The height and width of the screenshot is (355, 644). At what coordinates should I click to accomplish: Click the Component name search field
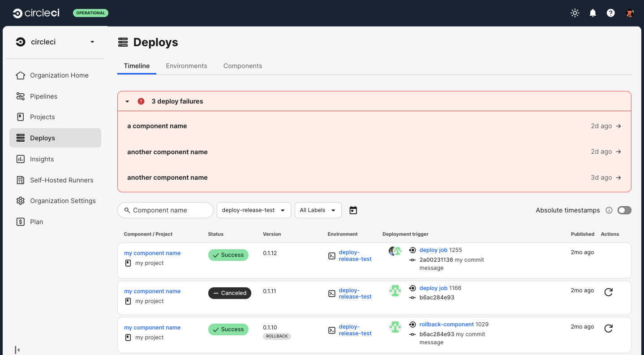point(166,210)
